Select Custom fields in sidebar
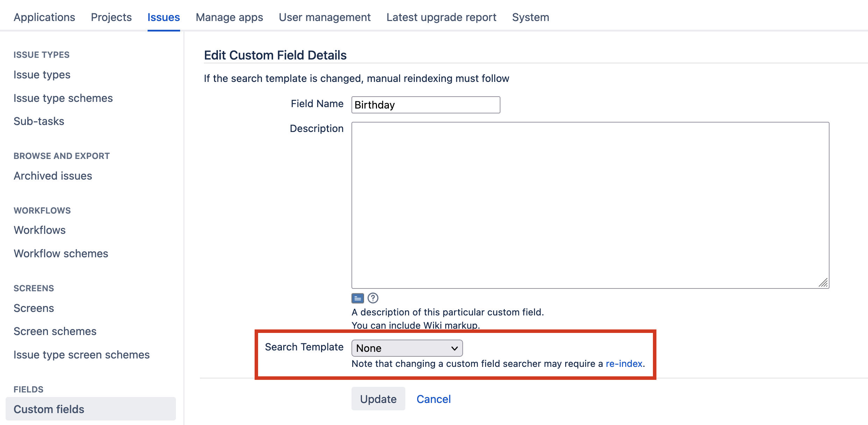Viewport: 868px width, 425px height. click(x=49, y=409)
